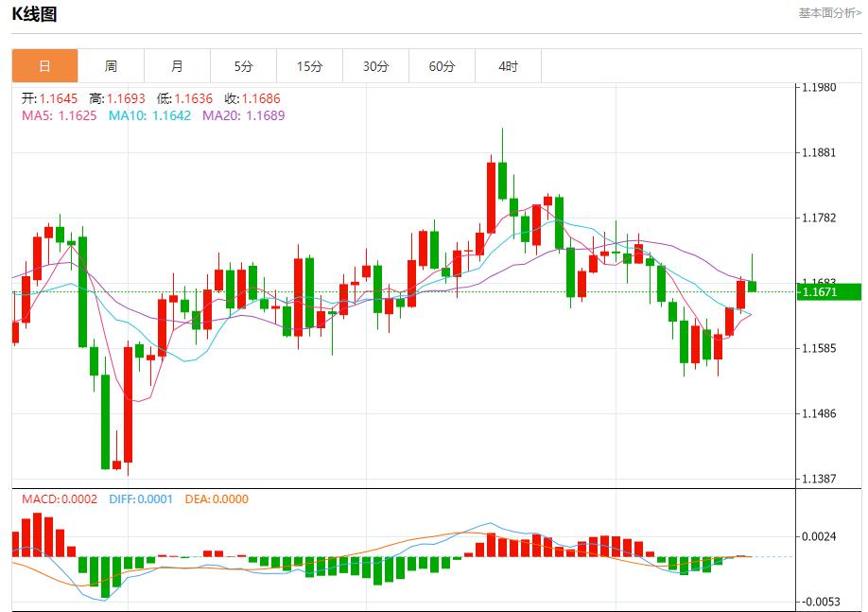Viewport: 868px width, 612px height.
Task: Select the 30分 timeframe
Action: [x=375, y=65]
